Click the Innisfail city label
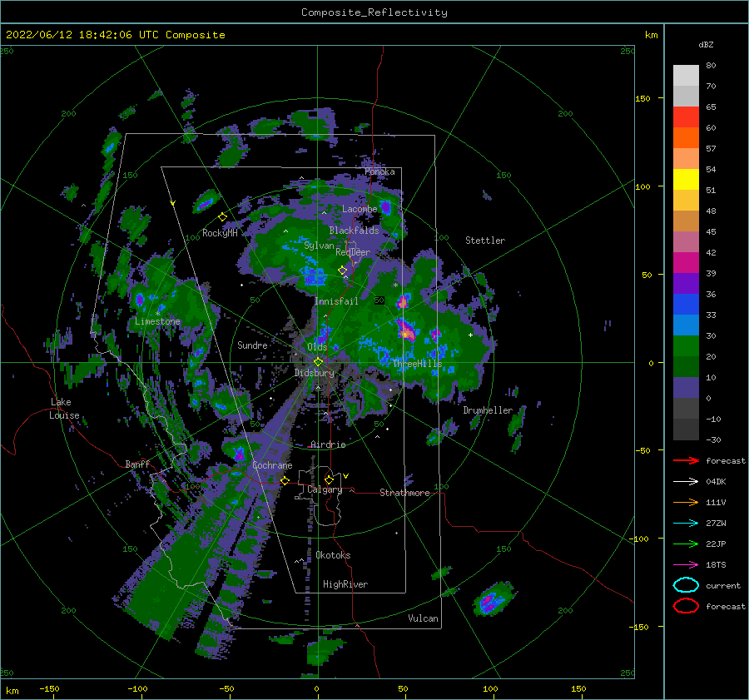The height and width of the screenshot is (700, 749). (336, 301)
